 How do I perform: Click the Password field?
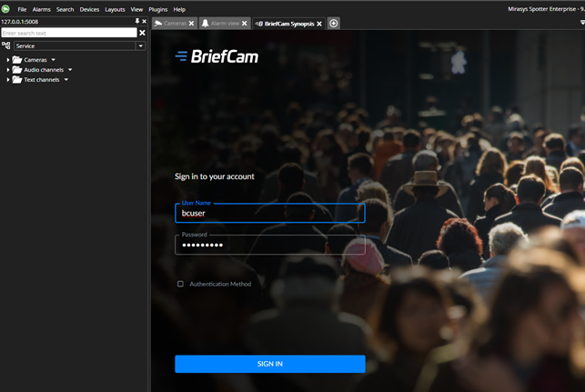(269, 245)
